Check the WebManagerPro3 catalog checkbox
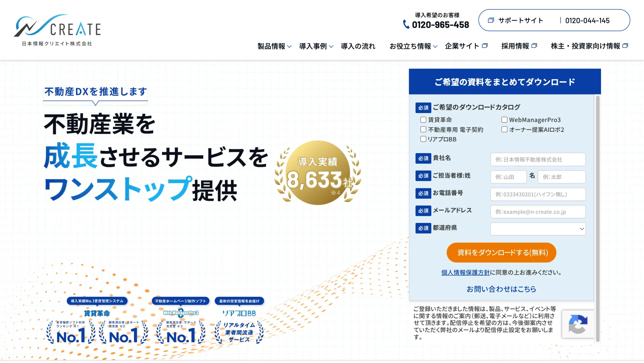The height and width of the screenshot is (363, 644). click(504, 120)
